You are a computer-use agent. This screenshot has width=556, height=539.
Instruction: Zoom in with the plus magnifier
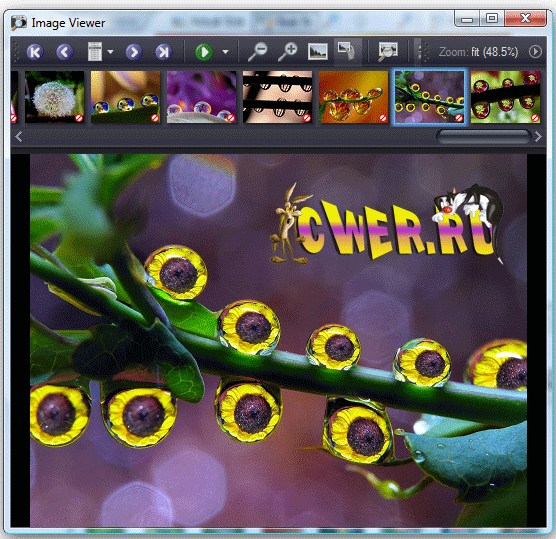(288, 52)
